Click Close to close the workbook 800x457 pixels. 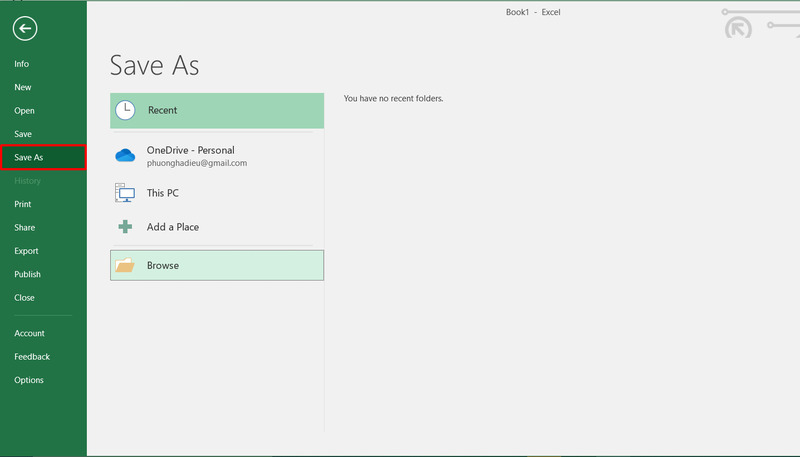pyautogui.click(x=24, y=297)
